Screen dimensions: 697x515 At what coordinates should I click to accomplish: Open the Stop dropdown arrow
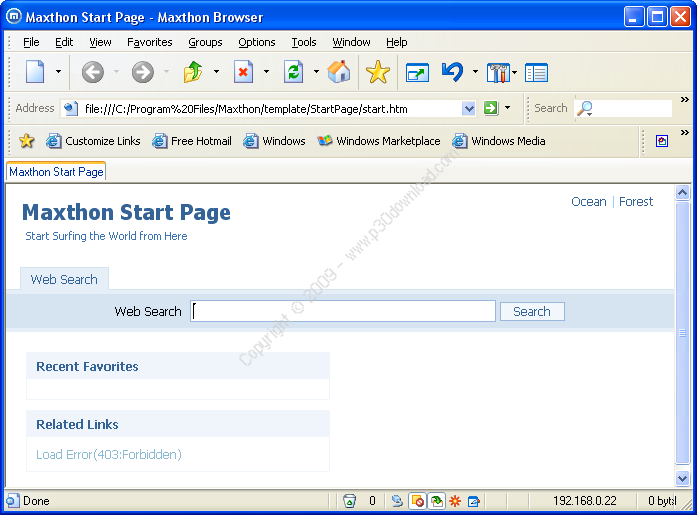click(x=266, y=72)
